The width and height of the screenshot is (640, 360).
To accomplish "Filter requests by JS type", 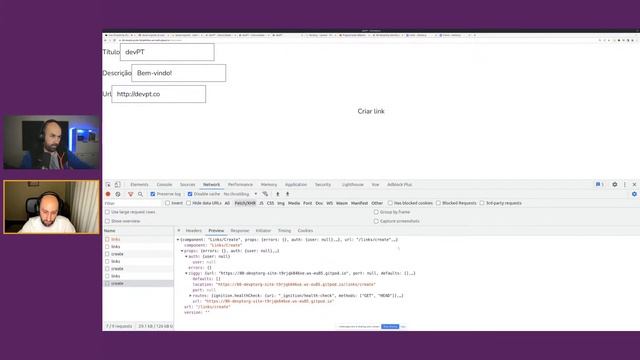I will (261, 203).
